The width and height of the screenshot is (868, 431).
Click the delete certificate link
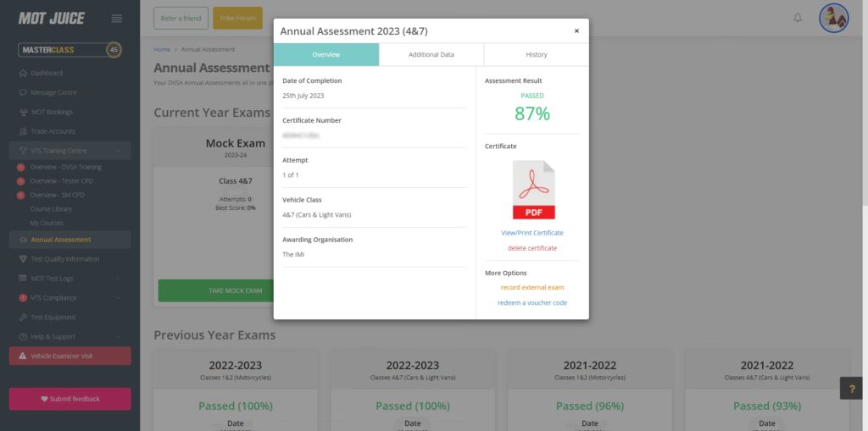(532, 248)
